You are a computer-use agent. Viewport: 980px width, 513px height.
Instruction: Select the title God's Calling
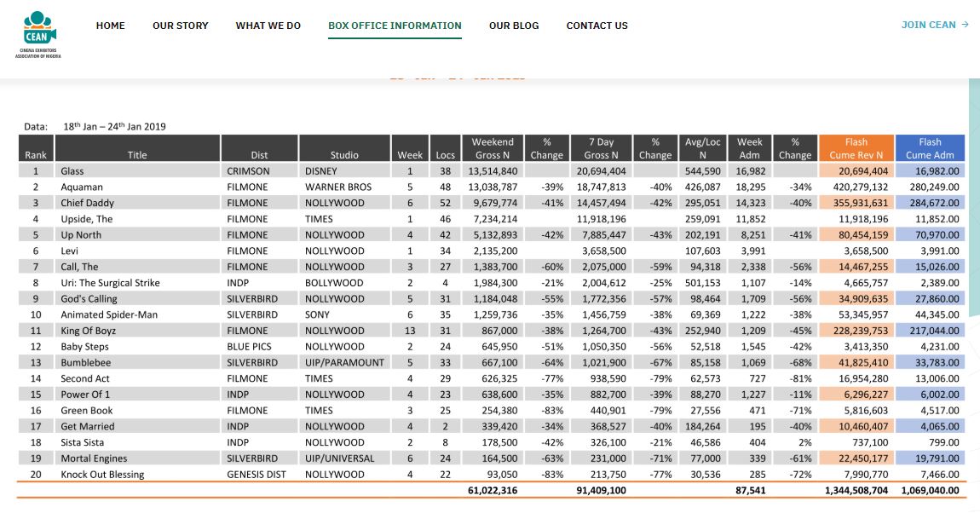click(x=89, y=298)
